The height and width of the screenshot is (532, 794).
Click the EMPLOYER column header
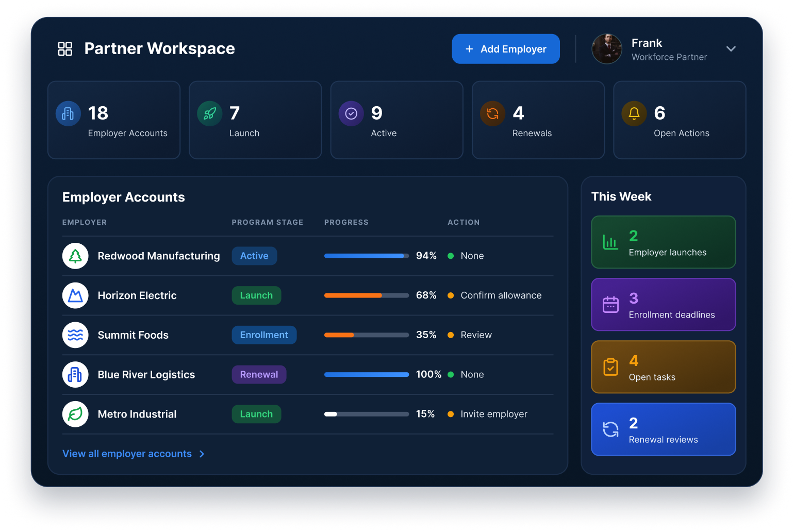85,222
